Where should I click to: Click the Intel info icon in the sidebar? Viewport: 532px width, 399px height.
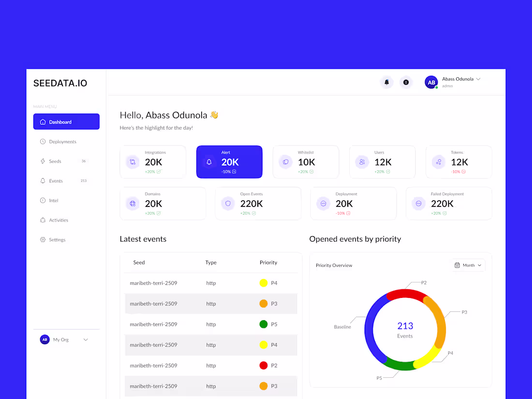click(44, 200)
